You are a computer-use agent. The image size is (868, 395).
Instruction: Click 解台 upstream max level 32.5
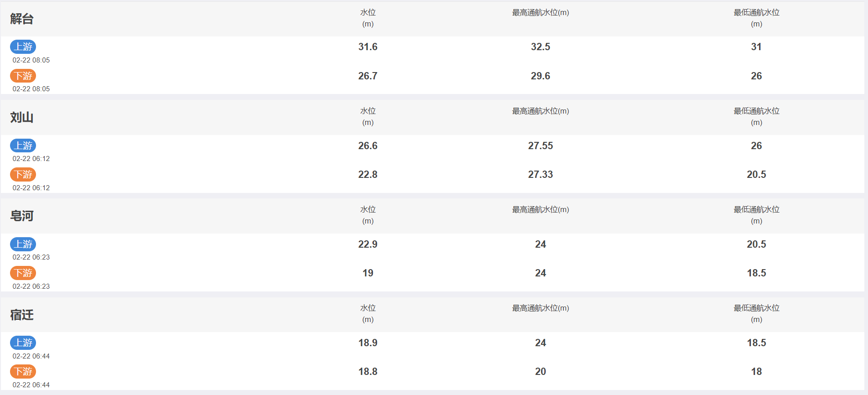[541, 47]
